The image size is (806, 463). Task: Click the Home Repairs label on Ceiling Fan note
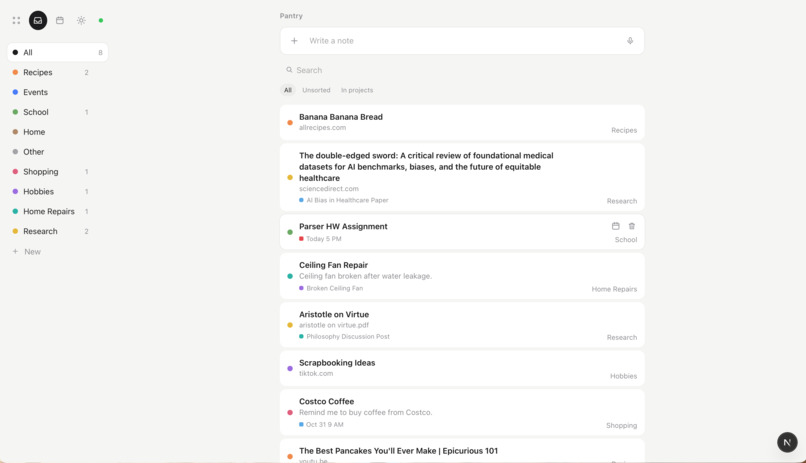click(x=614, y=289)
